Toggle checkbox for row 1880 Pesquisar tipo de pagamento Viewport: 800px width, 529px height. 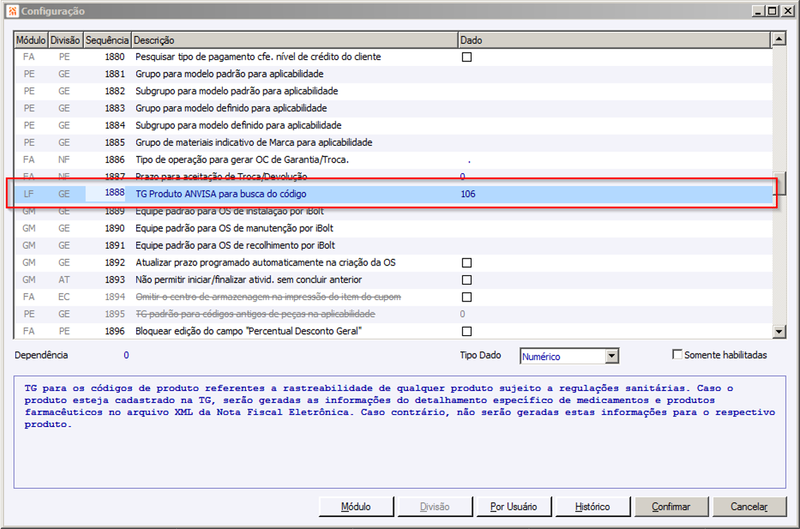tap(466, 57)
